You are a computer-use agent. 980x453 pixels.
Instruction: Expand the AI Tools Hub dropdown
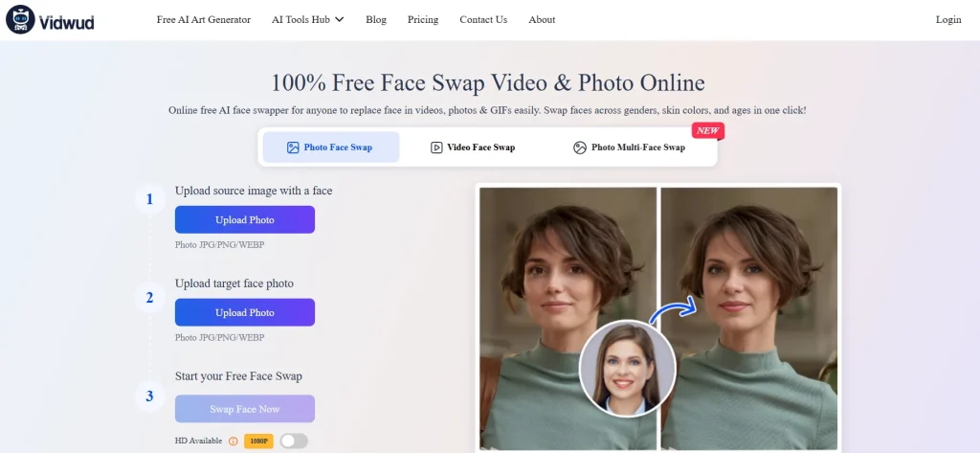click(307, 19)
